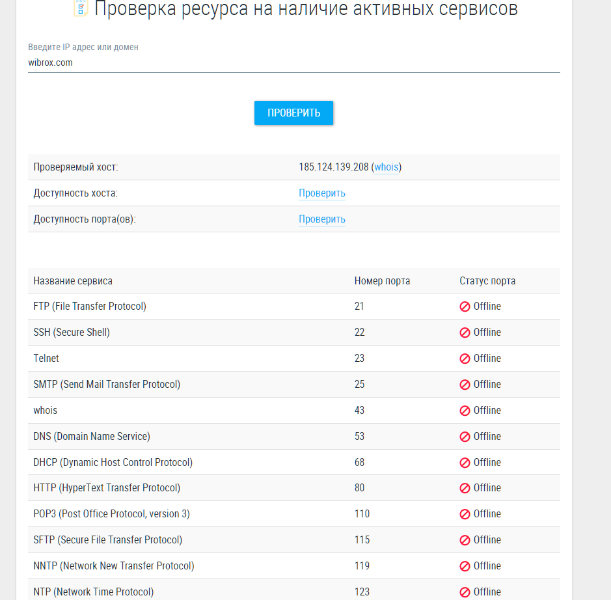The height and width of the screenshot is (600, 611).
Task: Click the Offline icon in Telnet row
Action: 464,358
